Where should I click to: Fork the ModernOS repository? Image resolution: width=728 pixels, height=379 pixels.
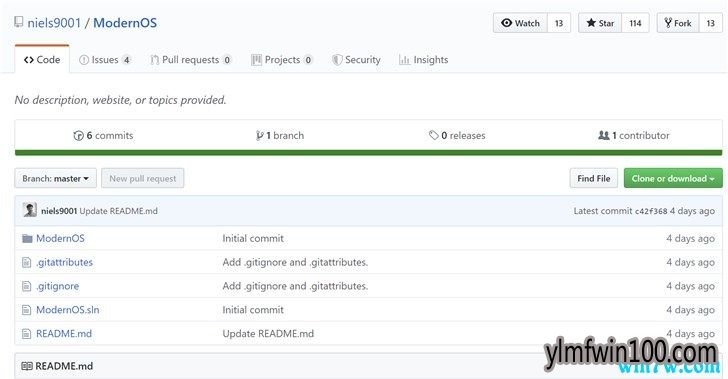[x=678, y=23]
